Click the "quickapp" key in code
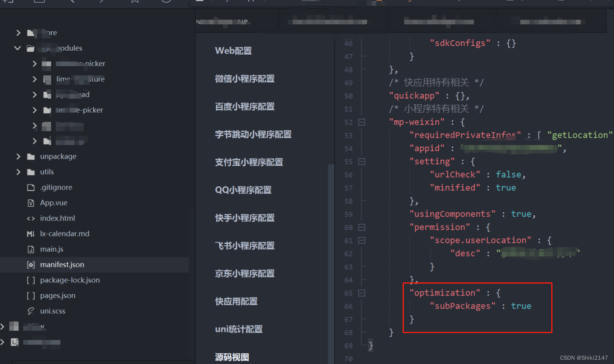The width and height of the screenshot is (614, 364). point(414,96)
